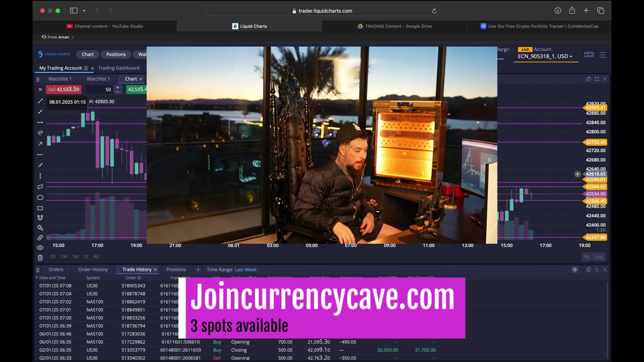Select the arrow drawing tool
The height and width of the screenshot is (362, 644).
point(40,144)
